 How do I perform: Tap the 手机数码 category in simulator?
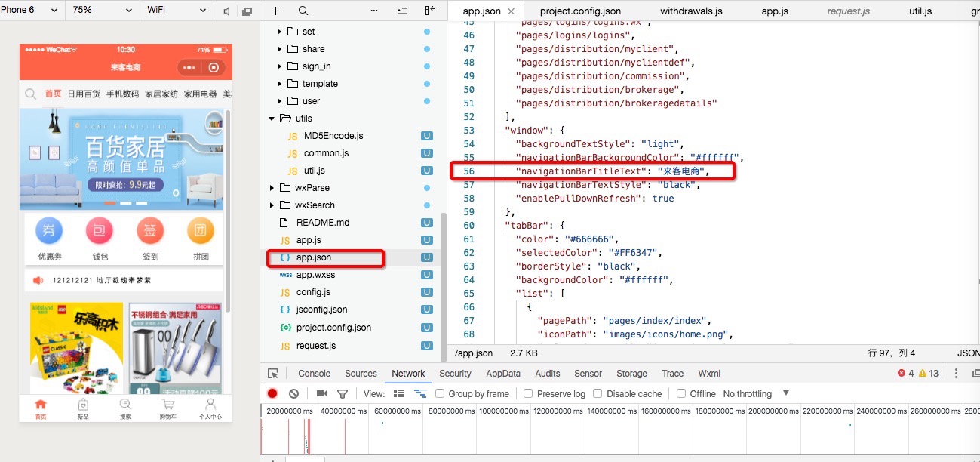tap(122, 94)
